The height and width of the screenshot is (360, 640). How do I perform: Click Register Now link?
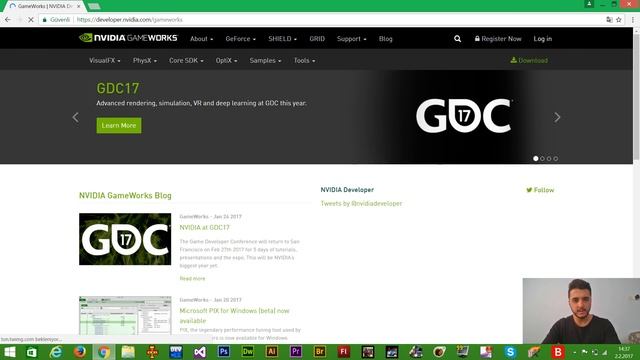498,39
